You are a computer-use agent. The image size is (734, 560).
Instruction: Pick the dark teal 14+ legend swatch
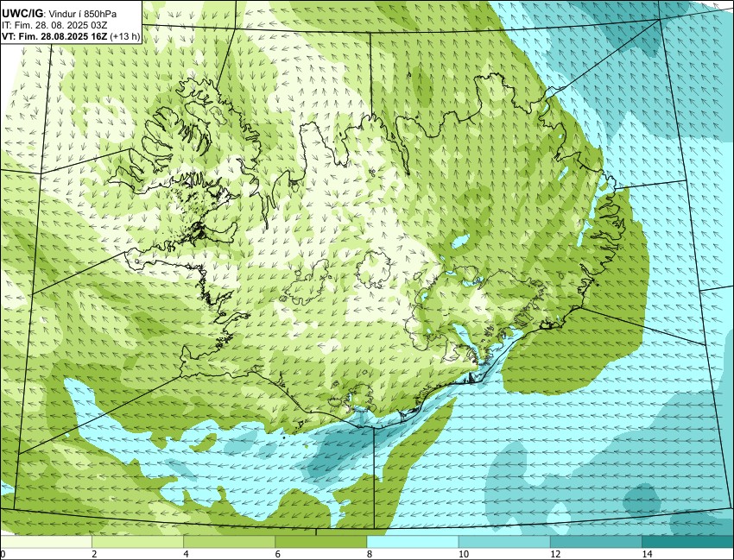[x=687, y=542]
